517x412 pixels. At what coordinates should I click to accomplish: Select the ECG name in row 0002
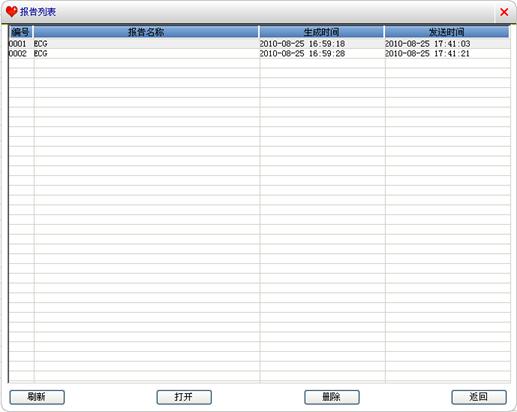41,53
